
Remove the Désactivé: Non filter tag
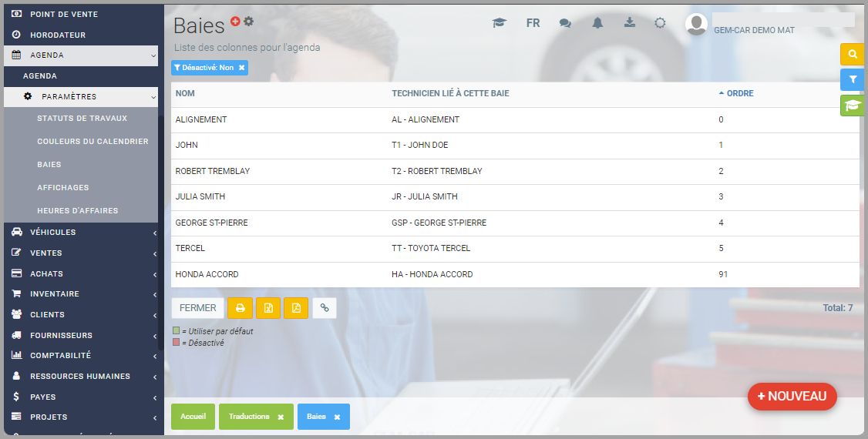(x=241, y=68)
